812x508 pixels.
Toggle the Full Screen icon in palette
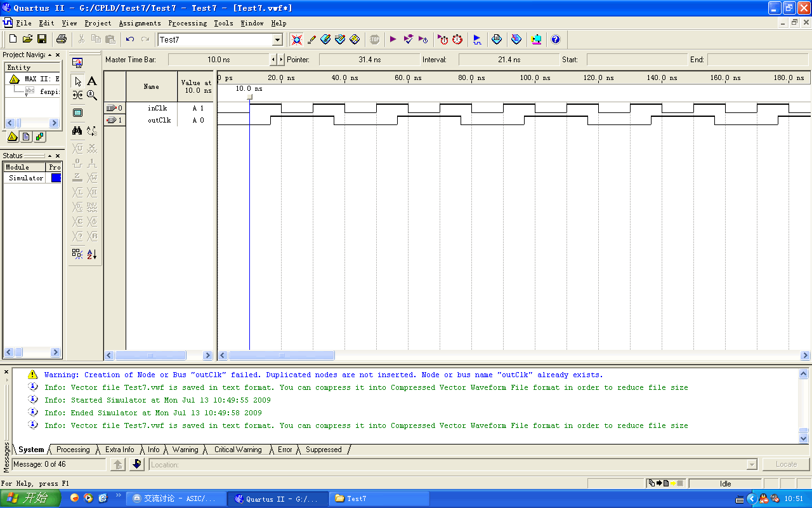pyautogui.click(x=77, y=113)
